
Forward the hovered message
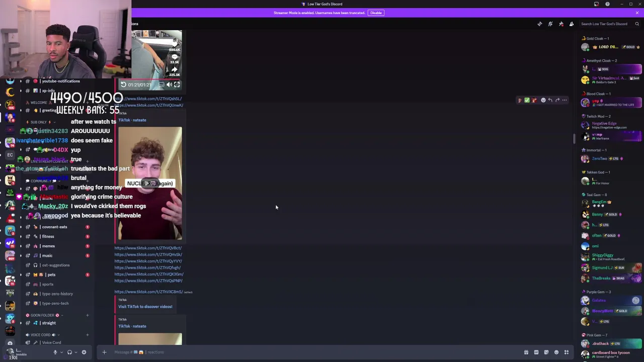[x=557, y=100]
